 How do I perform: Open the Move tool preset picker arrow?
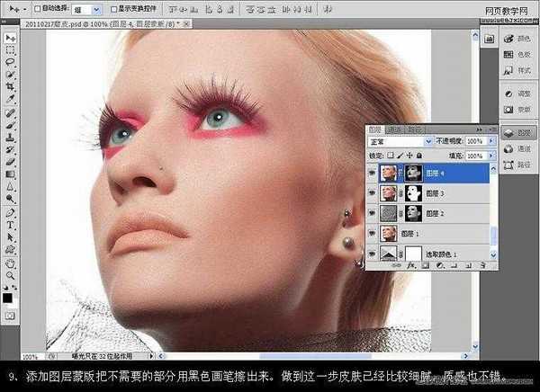pyautogui.click(x=24, y=9)
